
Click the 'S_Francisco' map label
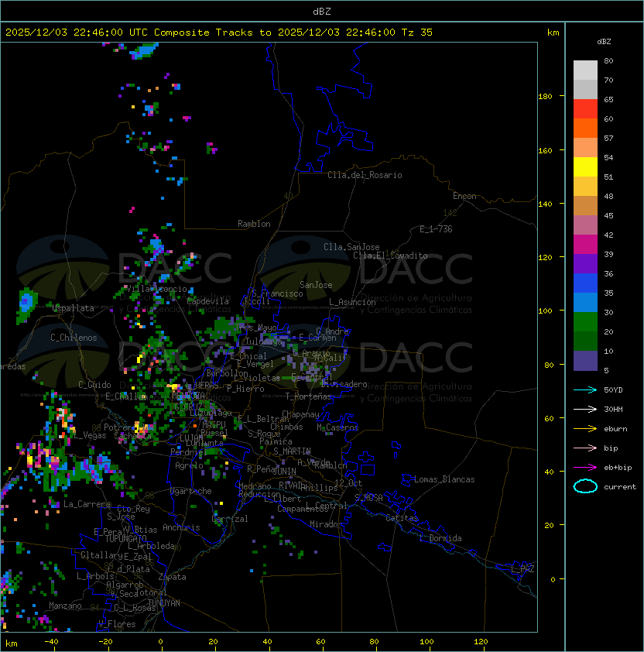277,293
